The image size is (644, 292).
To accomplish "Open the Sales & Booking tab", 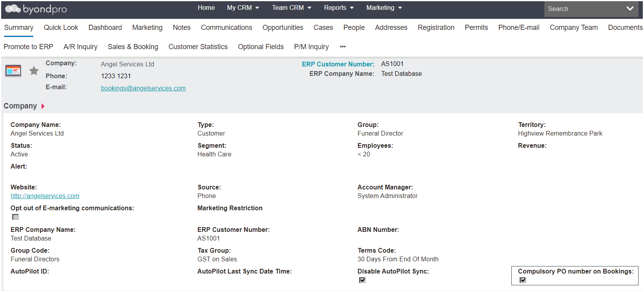I will pyautogui.click(x=133, y=47).
